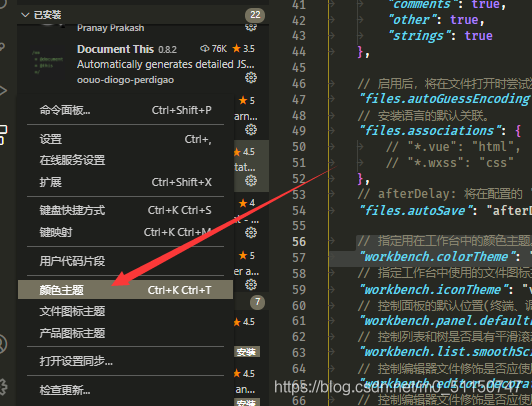Click the oouo-diogo-perdigao publisher name
The image size is (532, 406).
(x=126, y=80)
